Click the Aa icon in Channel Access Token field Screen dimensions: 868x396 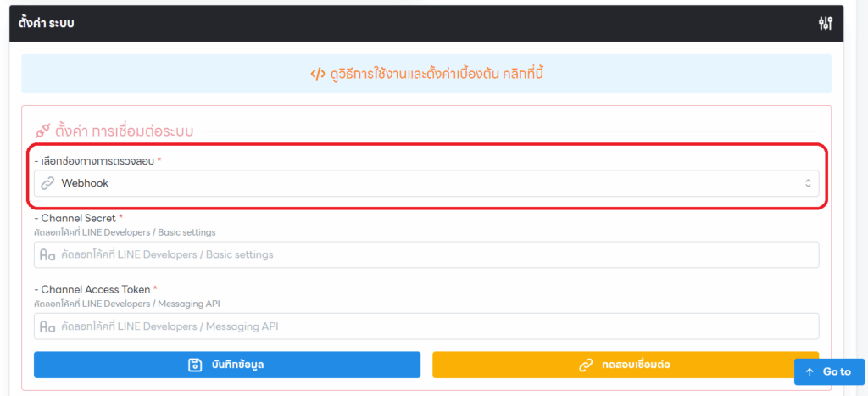tap(47, 326)
